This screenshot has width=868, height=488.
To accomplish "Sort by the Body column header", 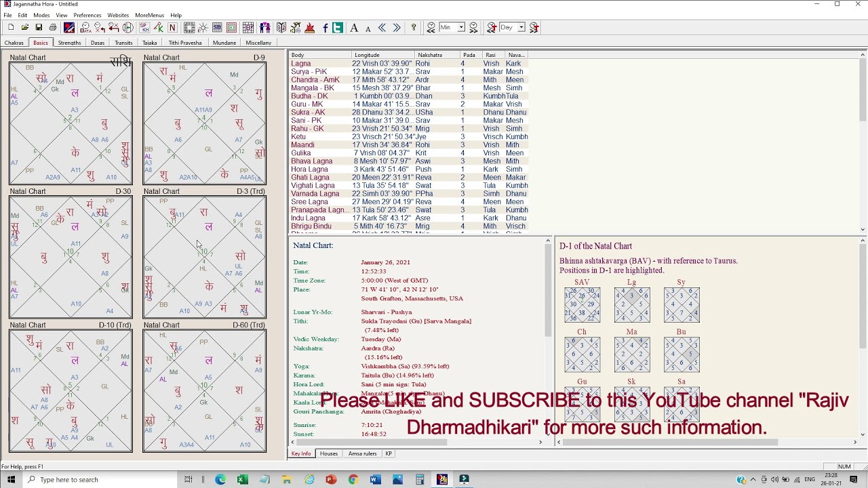I will coord(320,55).
